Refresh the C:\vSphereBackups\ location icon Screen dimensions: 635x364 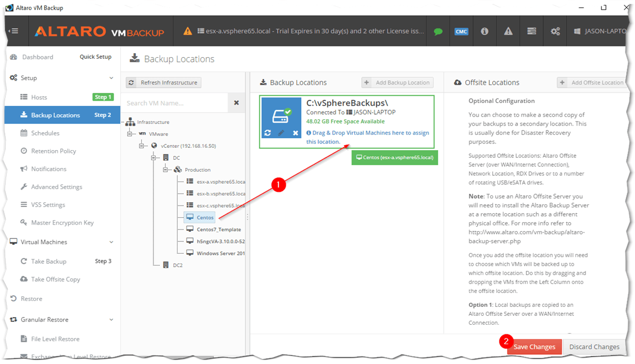[x=268, y=133]
